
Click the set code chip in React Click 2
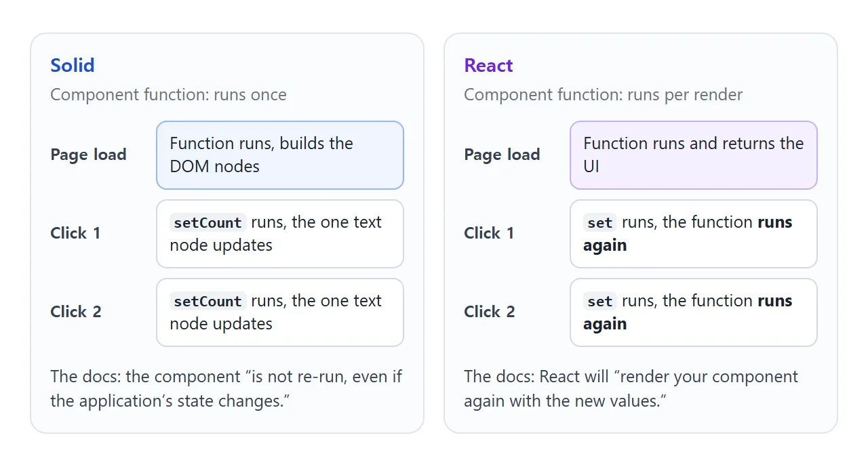[x=600, y=301]
